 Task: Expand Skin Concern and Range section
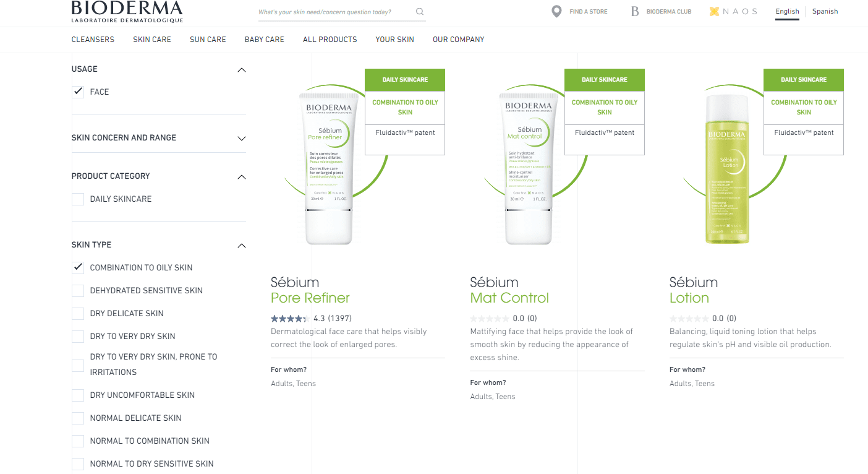click(x=242, y=138)
